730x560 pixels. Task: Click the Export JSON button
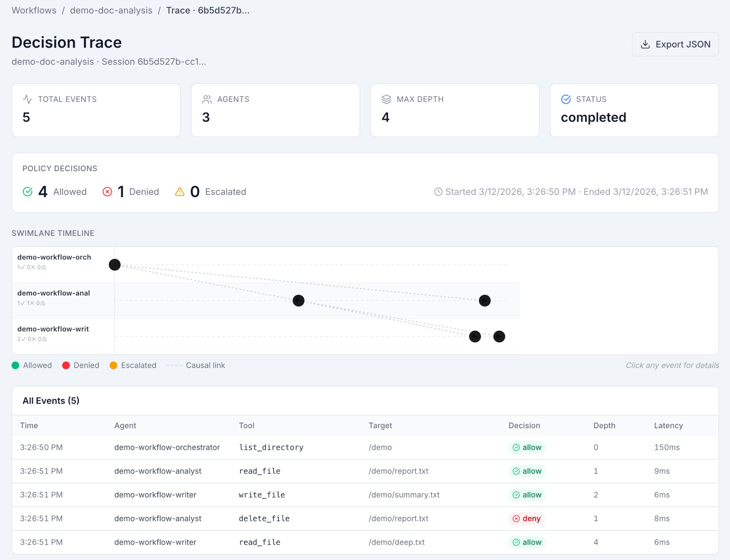[x=675, y=44]
